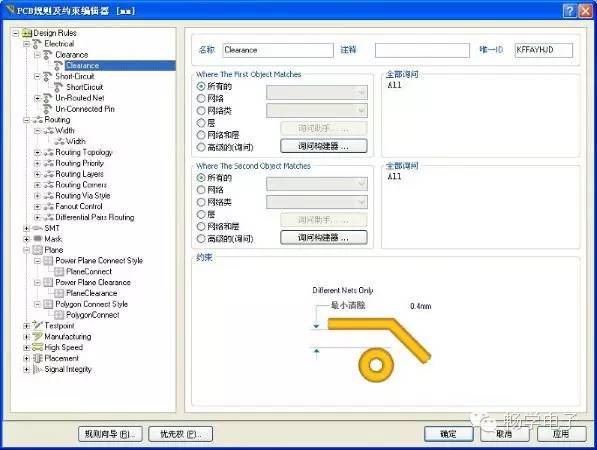The image size is (597, 450).
Task: Expand the Routing Topology node
Action: click(37, 153)
